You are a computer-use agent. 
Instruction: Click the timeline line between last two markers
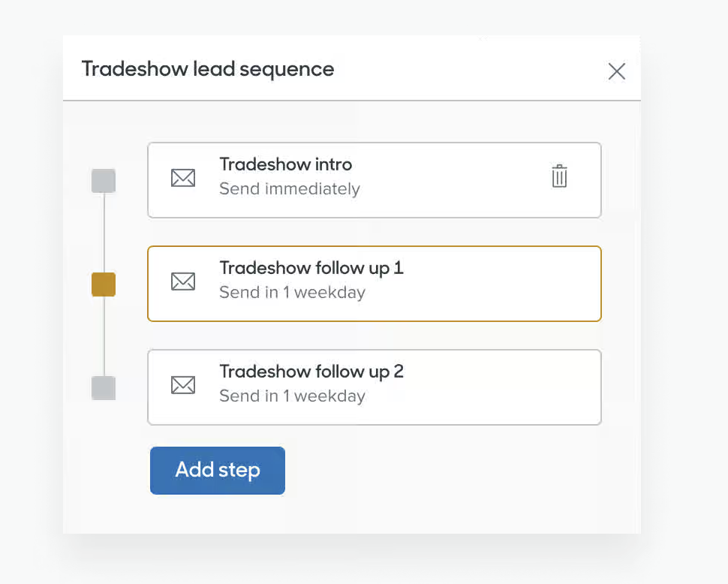[104, 336]
